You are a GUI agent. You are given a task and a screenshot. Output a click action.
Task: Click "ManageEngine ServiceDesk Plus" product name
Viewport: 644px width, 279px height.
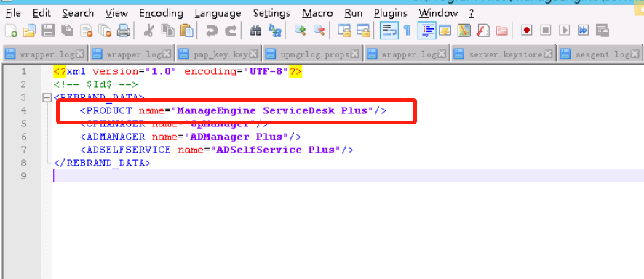(272, 110)
